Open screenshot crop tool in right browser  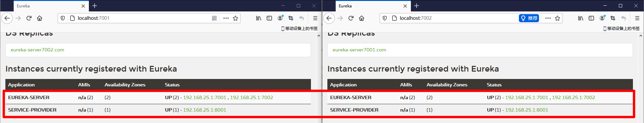click(x=613, y=18)
